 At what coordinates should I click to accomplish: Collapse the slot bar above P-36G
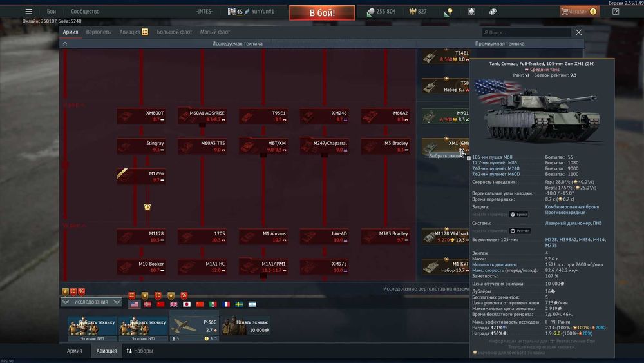tap(194, 313)
